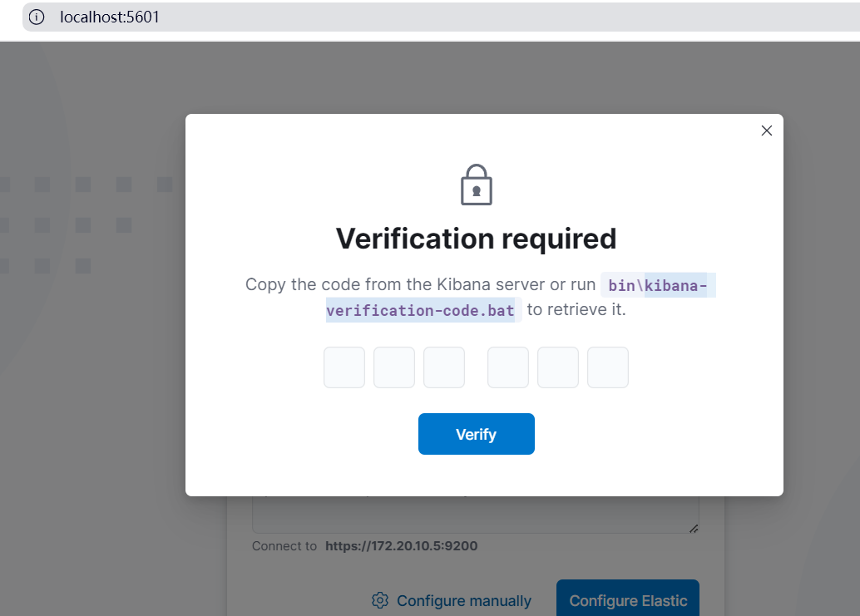
Task: Click the Verify button
Action: click(476, 434)
